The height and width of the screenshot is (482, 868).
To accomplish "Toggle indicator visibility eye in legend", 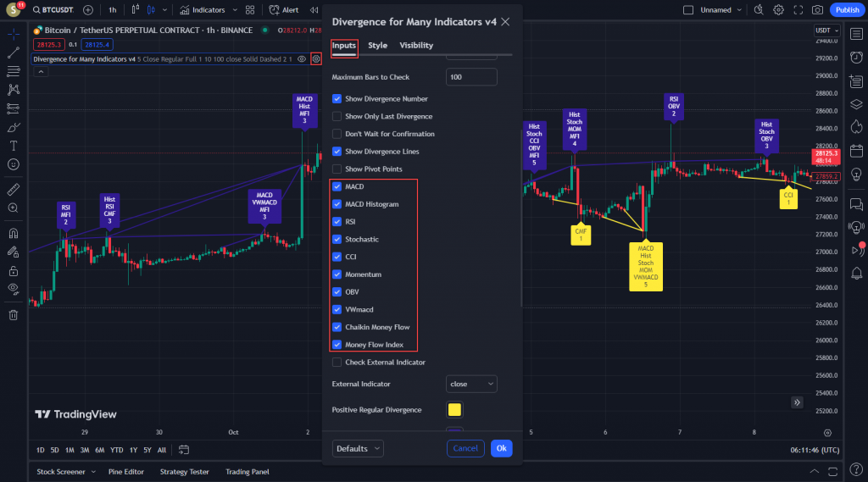I will (302, 59).
